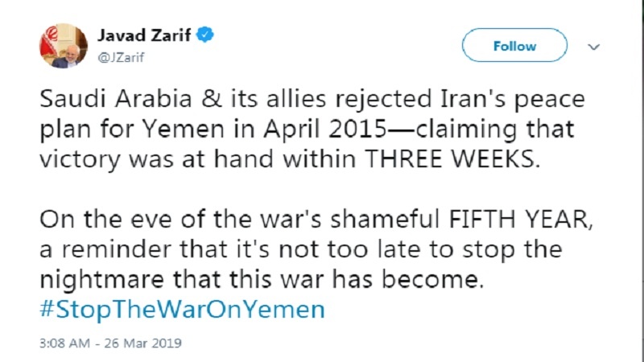
Task: Click the 3:08 AM time in the timestamp
Action: (x=63, y=343)
